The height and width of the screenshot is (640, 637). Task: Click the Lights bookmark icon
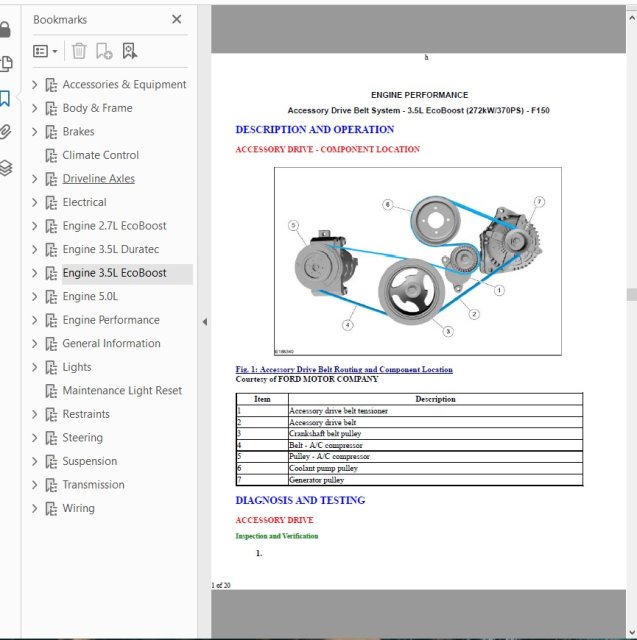coord(51,368)
